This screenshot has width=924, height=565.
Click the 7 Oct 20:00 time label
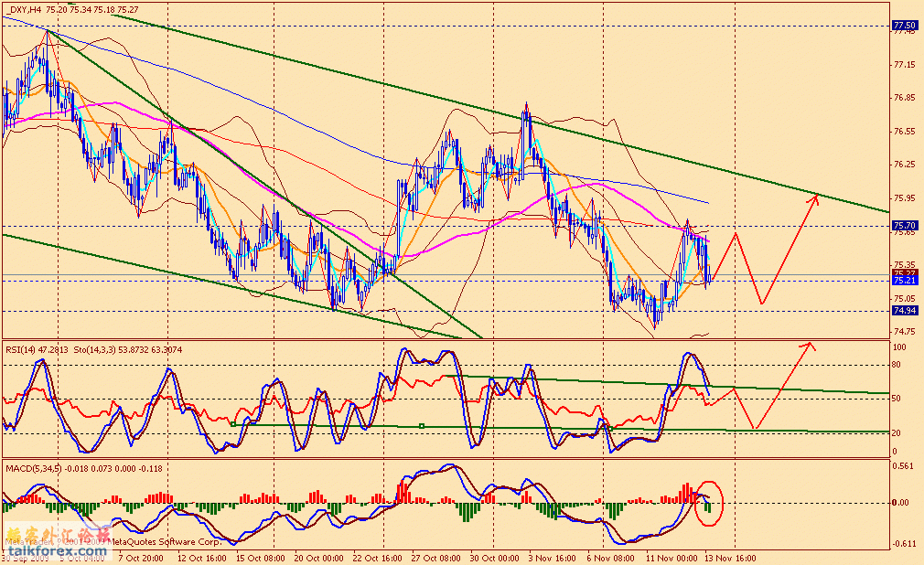(x=141, y=558)
